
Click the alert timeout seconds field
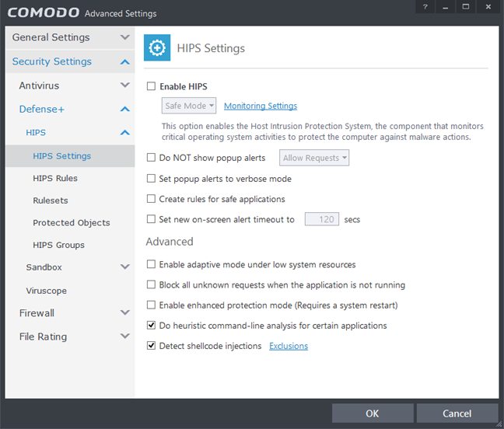point(322,219)
